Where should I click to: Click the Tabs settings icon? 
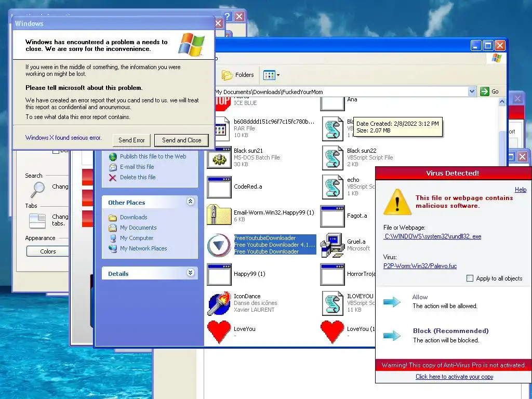click(37, 221)
